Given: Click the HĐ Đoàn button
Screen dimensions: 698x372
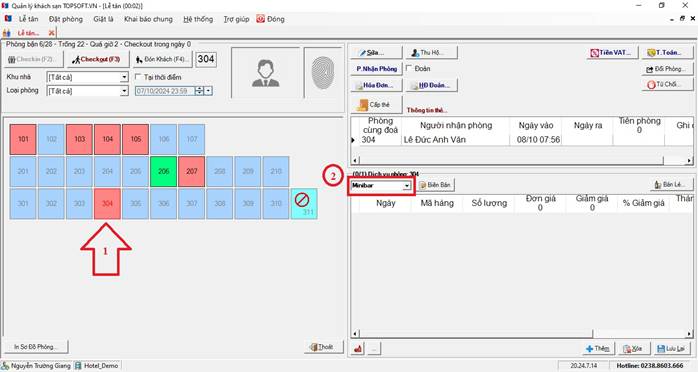Looking at the screenshot, I should click(431, 85).
